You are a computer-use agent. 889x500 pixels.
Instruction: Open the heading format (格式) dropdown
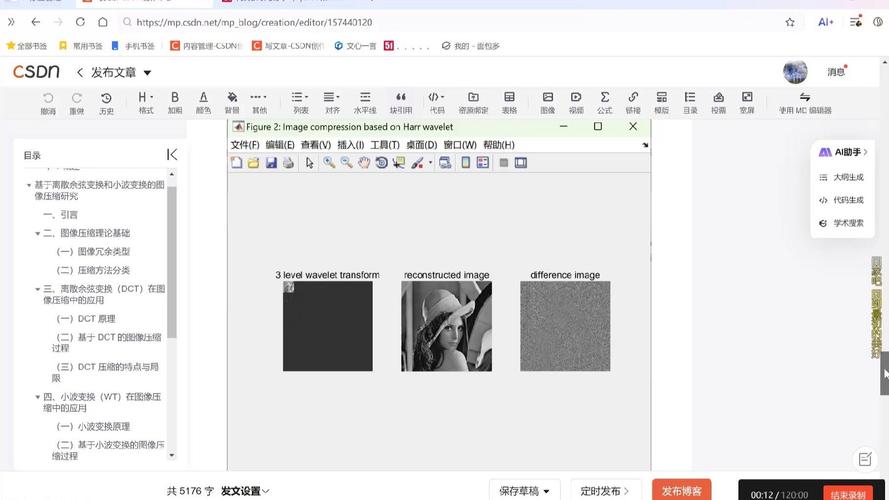pos(146,103)
